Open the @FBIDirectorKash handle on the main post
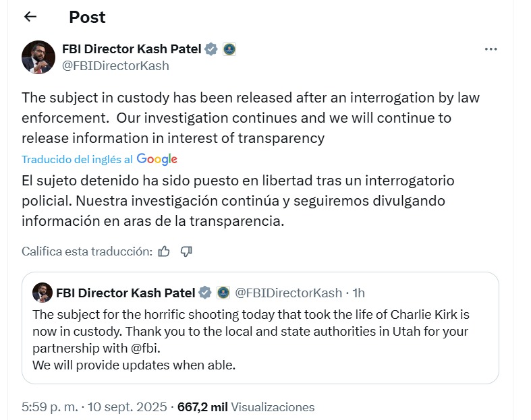 click(115, 65)
